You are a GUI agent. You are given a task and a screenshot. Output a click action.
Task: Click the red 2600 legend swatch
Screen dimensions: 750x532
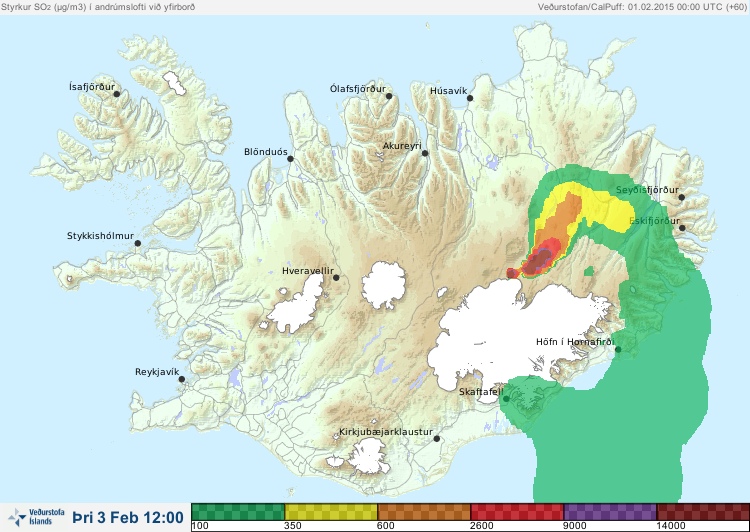pos(517,512)
